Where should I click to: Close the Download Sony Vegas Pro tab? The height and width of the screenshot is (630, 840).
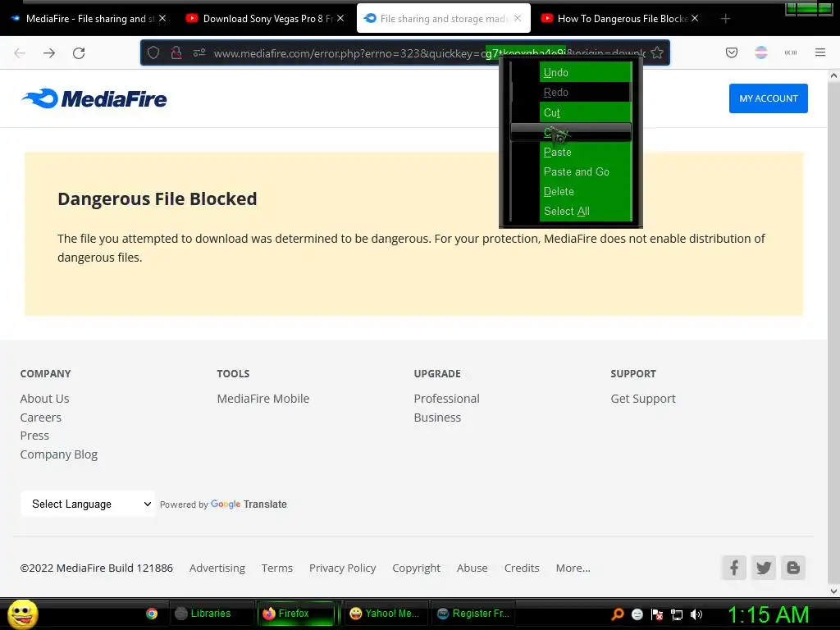pos(340,18)
